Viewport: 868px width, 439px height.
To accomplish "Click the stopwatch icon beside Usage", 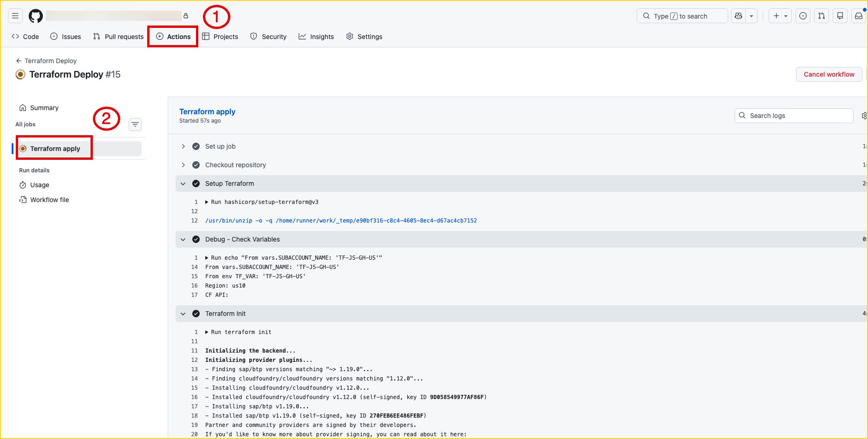I will point(23,185).
